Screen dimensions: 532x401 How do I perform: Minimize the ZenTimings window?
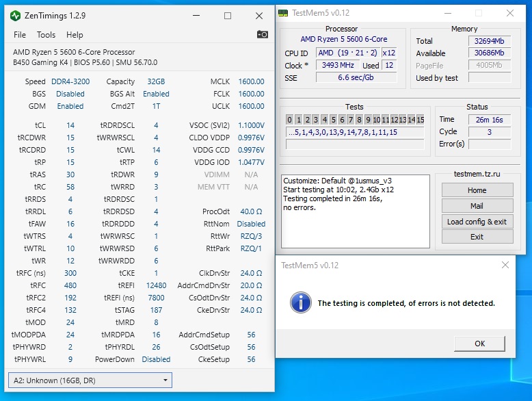point(196,16)
